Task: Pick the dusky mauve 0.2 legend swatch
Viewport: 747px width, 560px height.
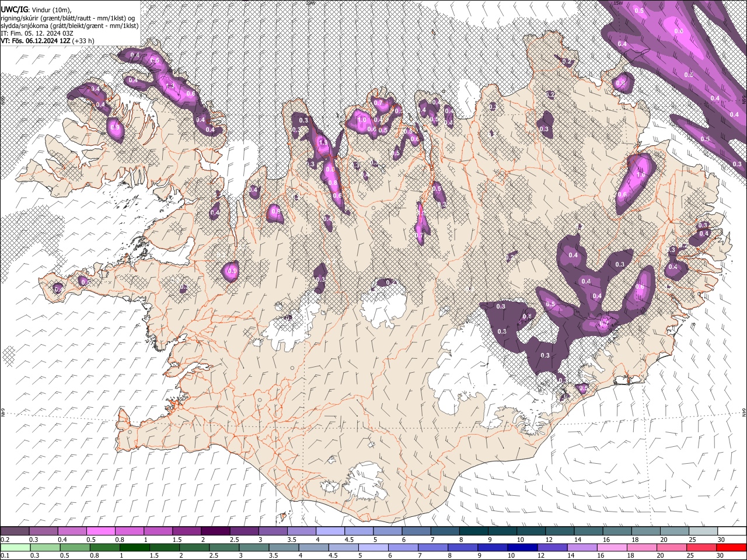Action: [x=15, y=531]
